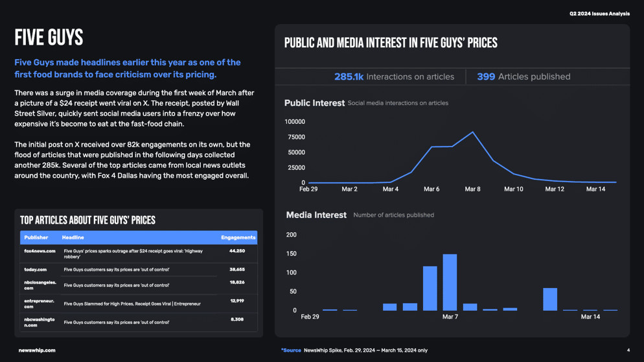This screenshot has width=644, height=362.
Task: Click the newswhip.com footer link
Action: click(37, 350)
